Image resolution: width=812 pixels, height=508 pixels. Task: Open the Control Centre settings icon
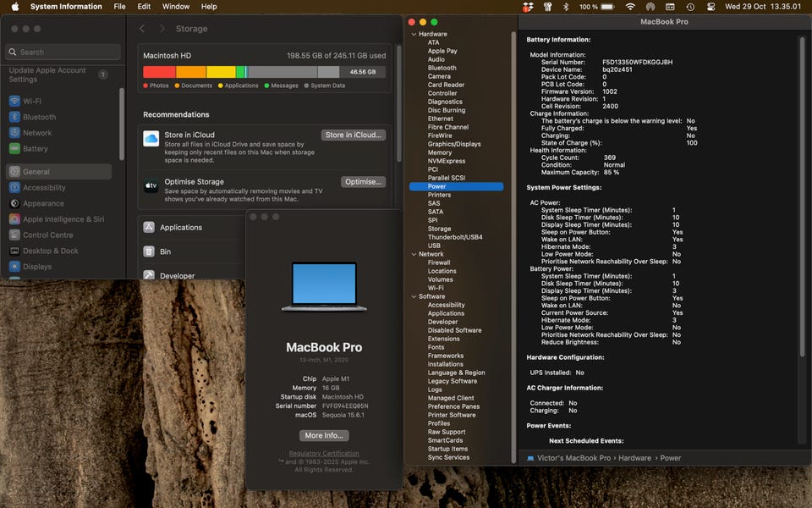pyautogui.click(x=14, y=235)
